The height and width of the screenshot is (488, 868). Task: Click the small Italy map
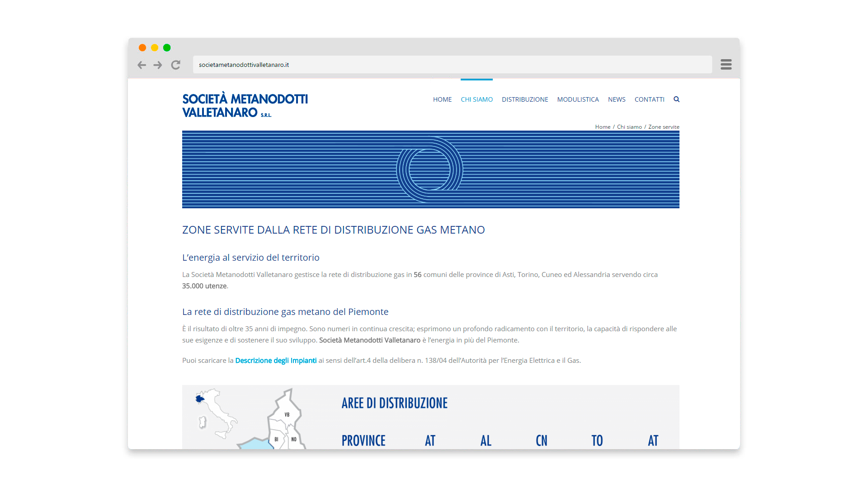point(216,413)
